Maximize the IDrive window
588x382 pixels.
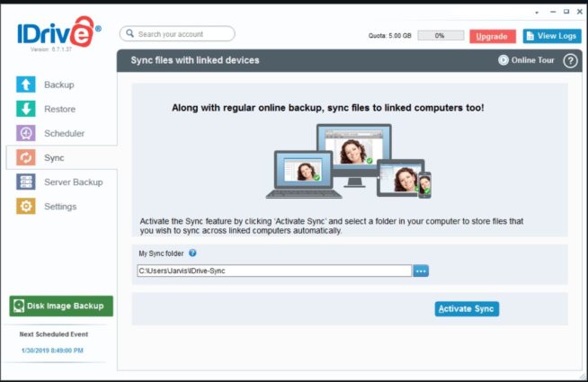(566, 12)
